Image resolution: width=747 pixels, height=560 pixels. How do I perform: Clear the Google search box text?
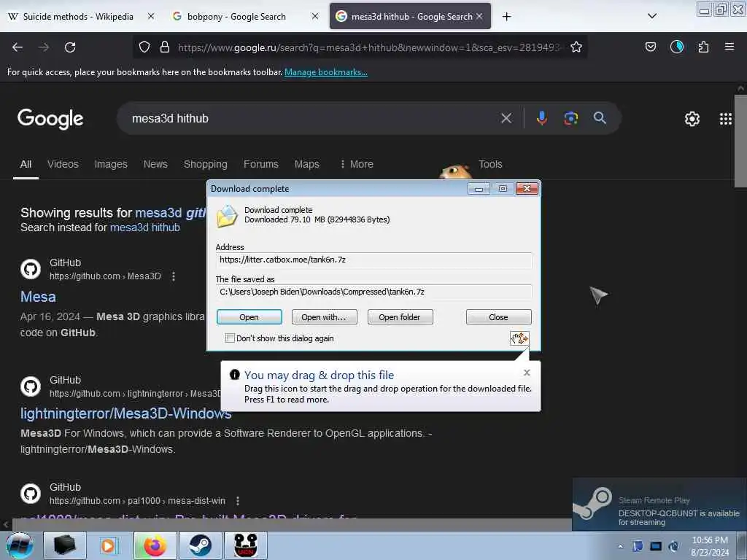506,118
